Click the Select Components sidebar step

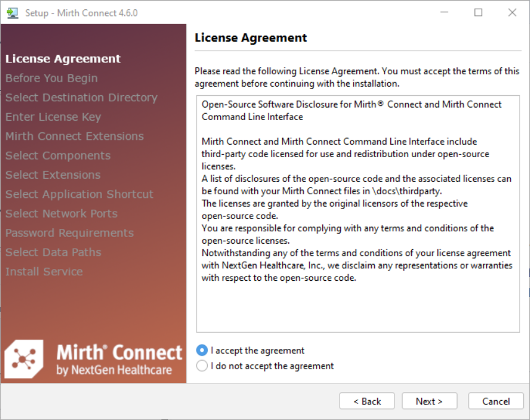click(x=58, y=155)
